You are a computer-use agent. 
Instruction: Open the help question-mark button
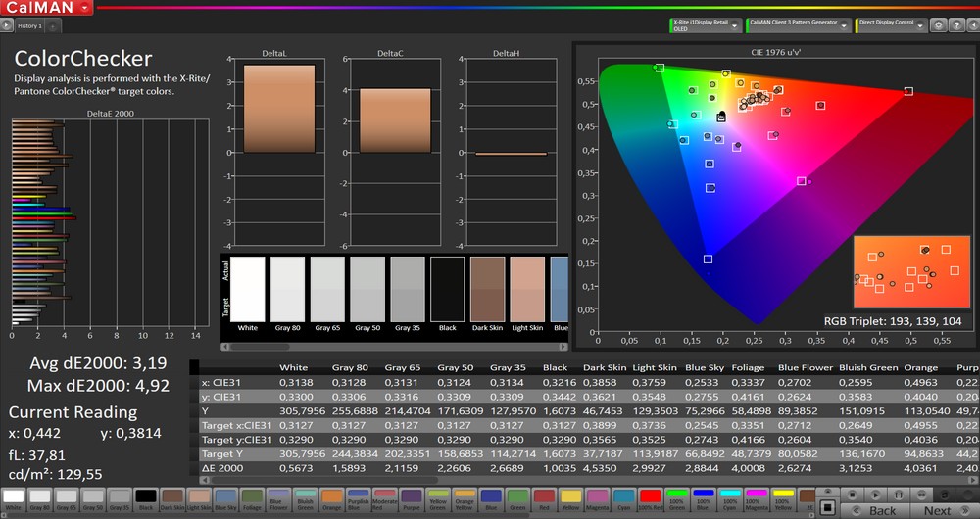(956, 25)
